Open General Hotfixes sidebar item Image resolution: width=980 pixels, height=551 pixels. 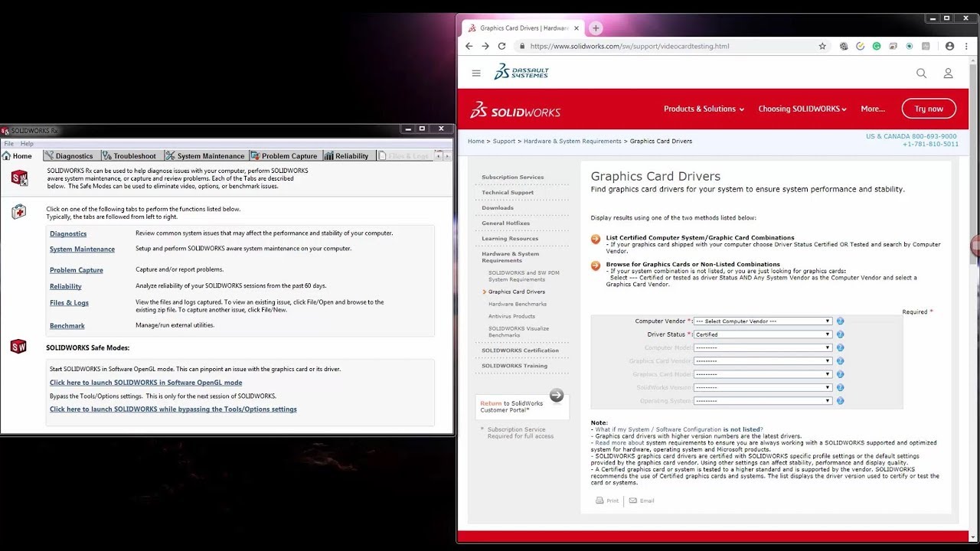click(x=505, y=223)
